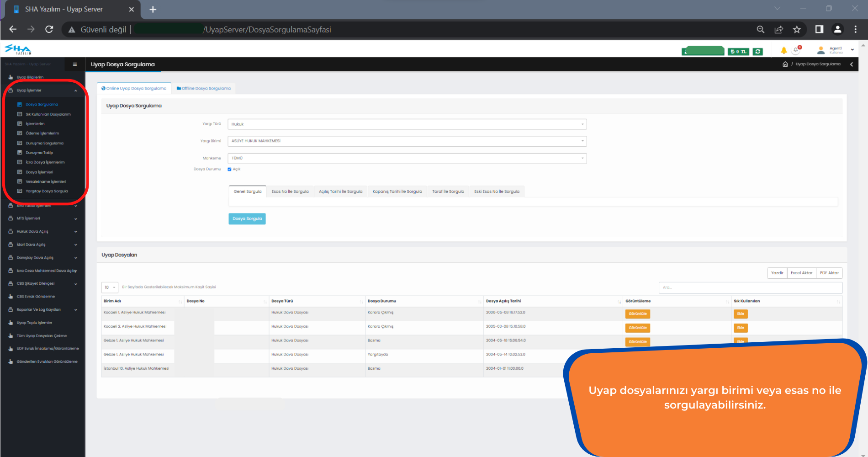Click the 0 TL balance button
This screenshot has height=457, width=868.
pos(738,52)
